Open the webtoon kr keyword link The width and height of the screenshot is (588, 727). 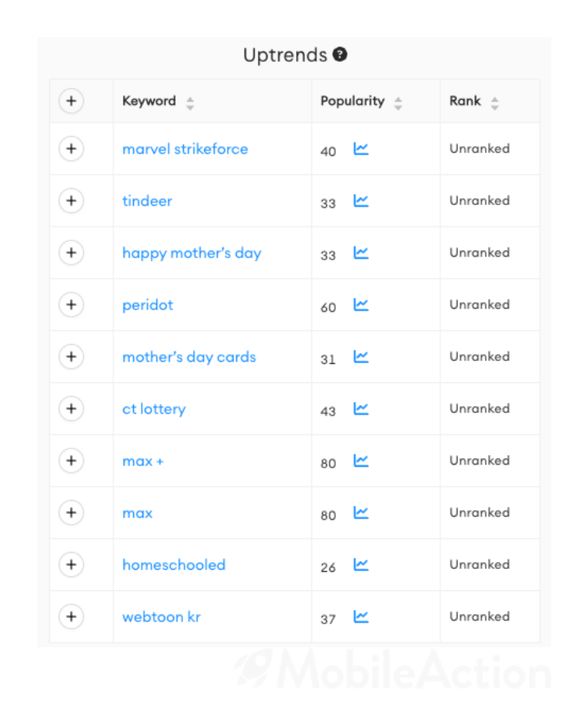(162, 617)
